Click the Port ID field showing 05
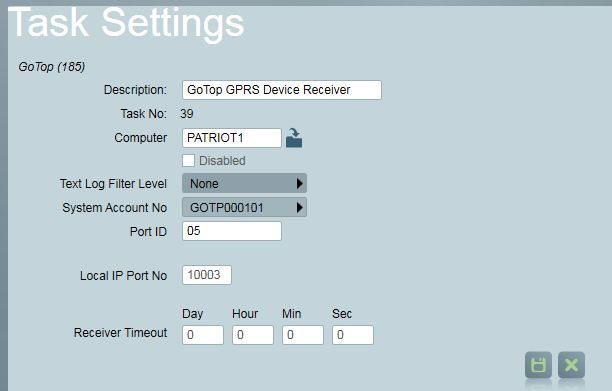Screen dimensions: 612x391 232,231
